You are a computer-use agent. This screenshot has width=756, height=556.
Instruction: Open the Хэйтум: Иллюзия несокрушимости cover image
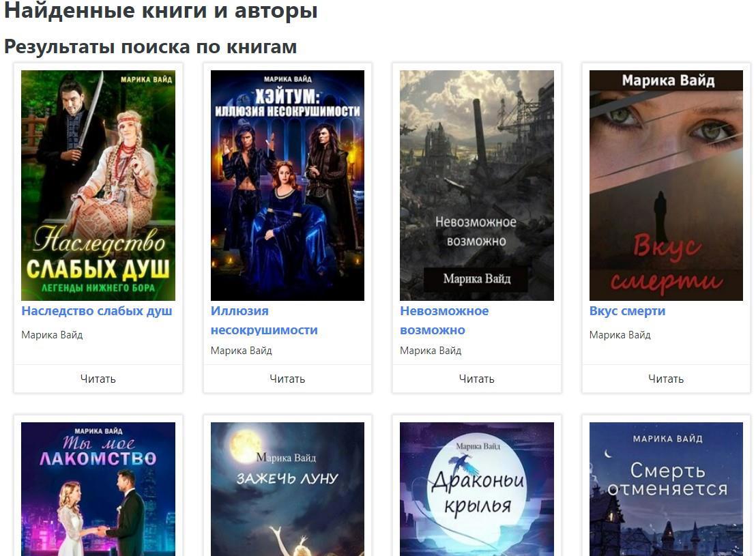(x=287, y=186)
